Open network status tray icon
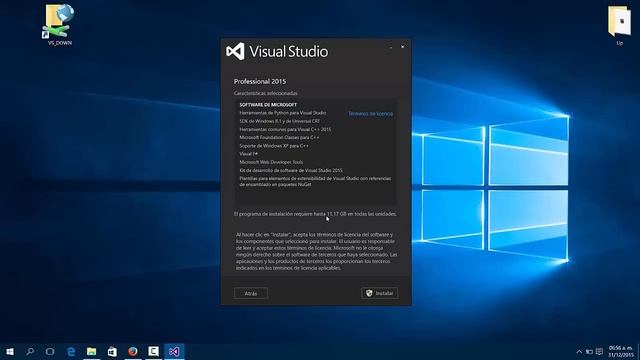 tap(589, 351)
